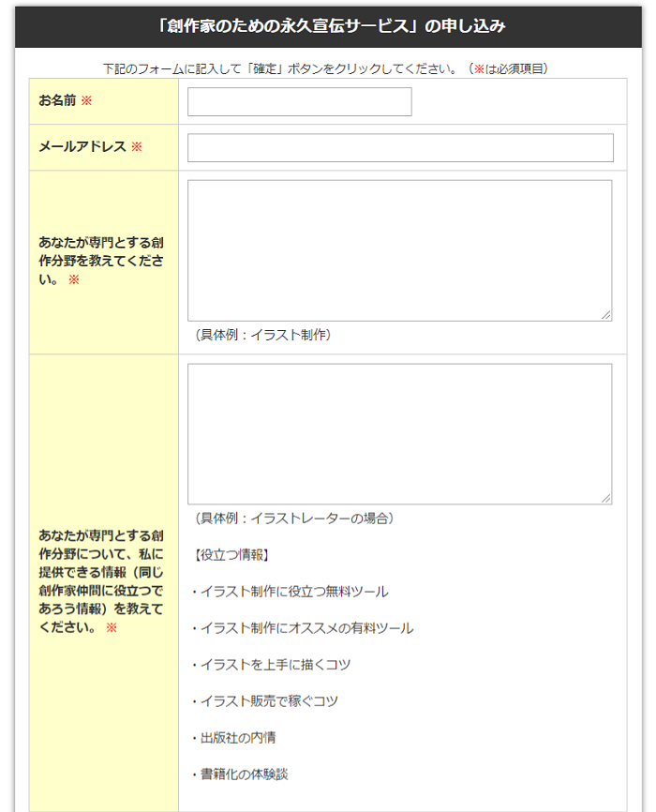The width and height of the screenshot is (656, 812).
Task: Click the label あなたが専門とする創作分野を教えてください
Action: pyautogui.click(x=101, y=261)
